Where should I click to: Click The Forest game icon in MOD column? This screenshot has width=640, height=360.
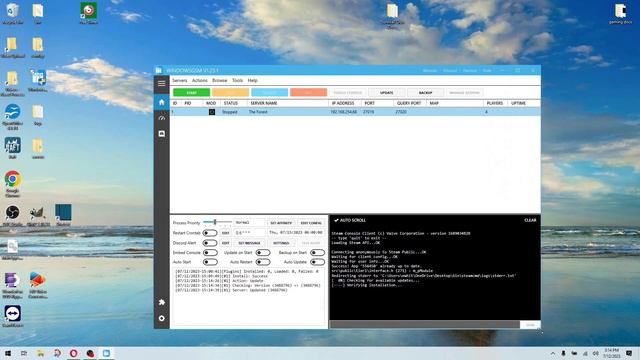pos(211,112)
